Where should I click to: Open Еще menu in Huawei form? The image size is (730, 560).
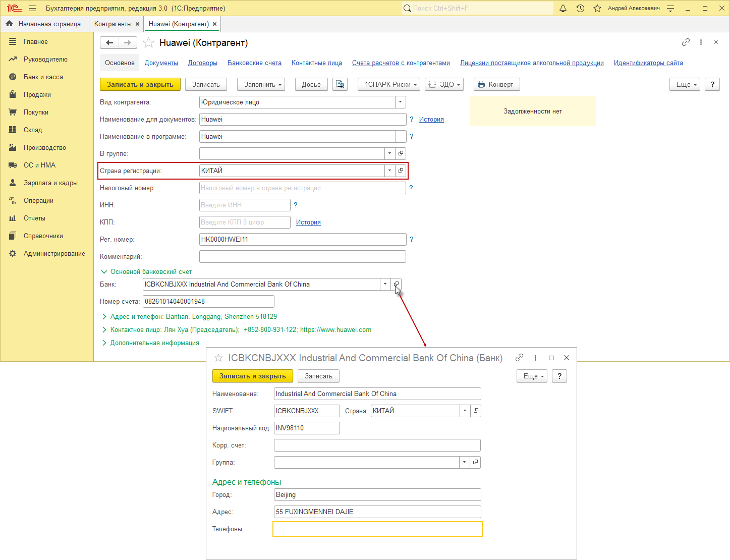click(685, 84)
